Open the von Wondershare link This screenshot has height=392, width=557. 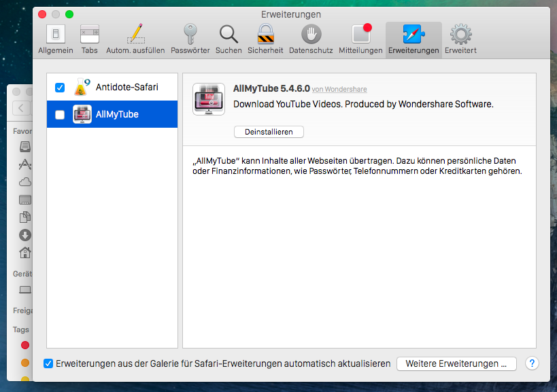pyautogui.click(x=339, y=90)
